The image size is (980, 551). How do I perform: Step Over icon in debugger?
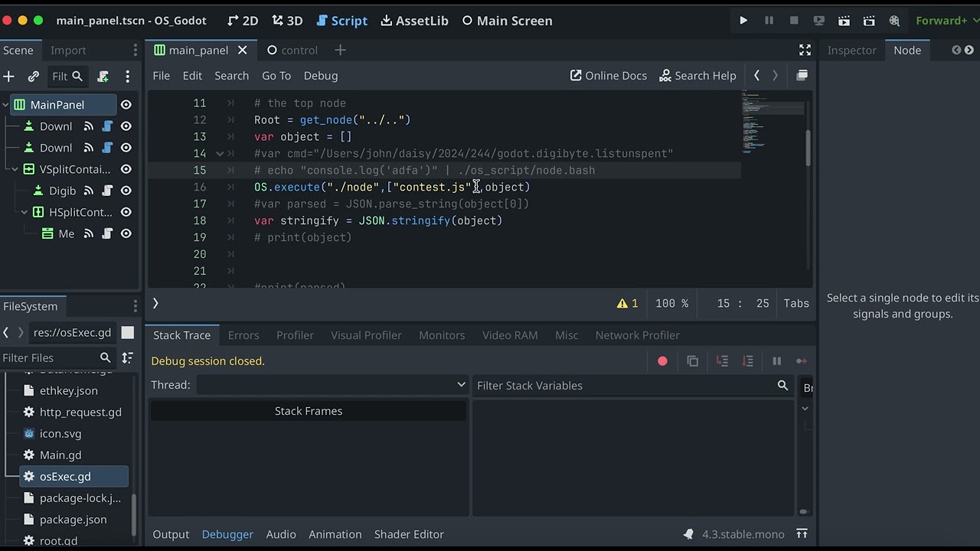pos(748,361)
